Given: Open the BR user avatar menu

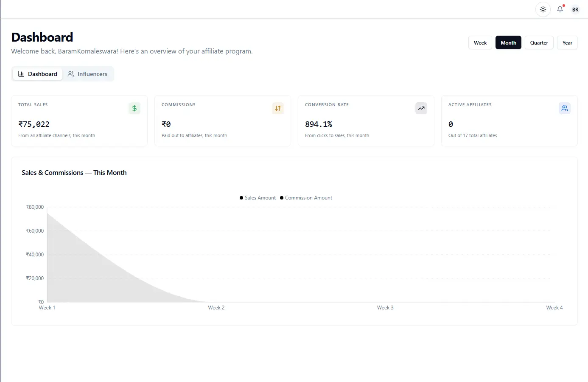Looking at the screenshot, I should tap(575, 9).
